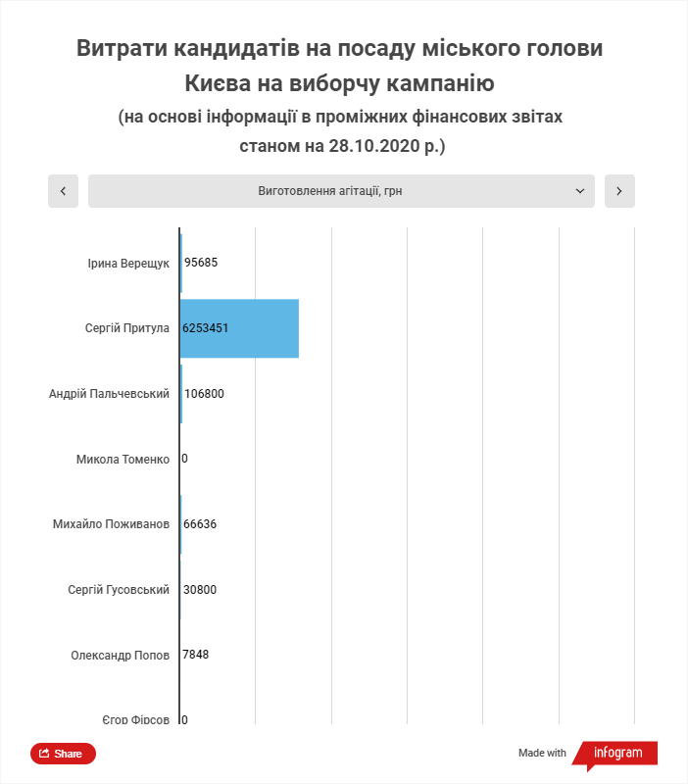Click the label 'Єгор Фірсов'

point(136,719)
